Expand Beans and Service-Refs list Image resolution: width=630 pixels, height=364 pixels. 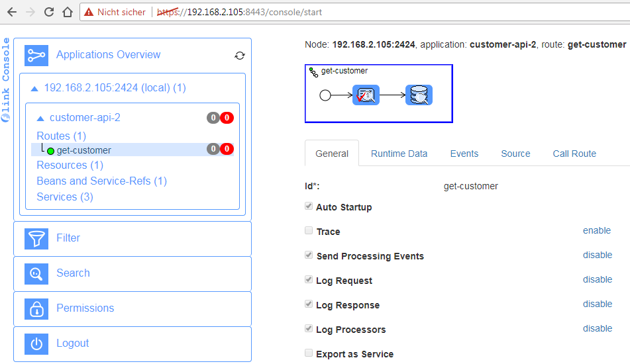pyautogui.click(x=101, y=181)
